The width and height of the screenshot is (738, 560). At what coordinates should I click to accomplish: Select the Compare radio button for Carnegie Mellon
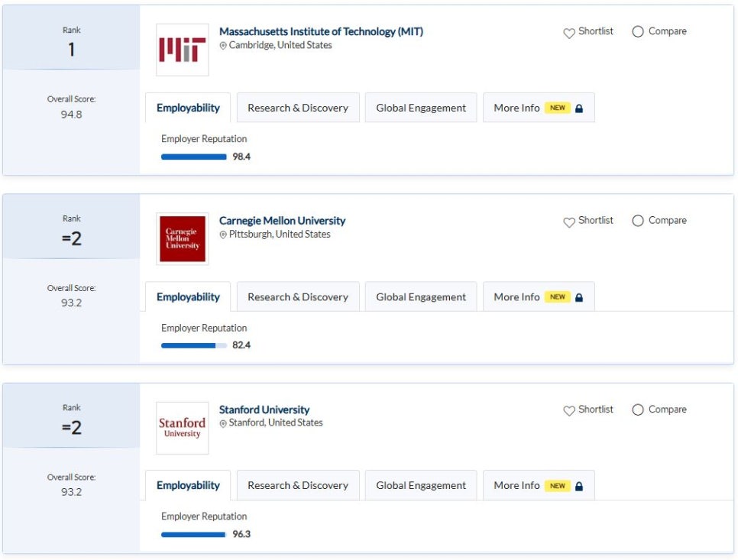(x=638, y=221)
